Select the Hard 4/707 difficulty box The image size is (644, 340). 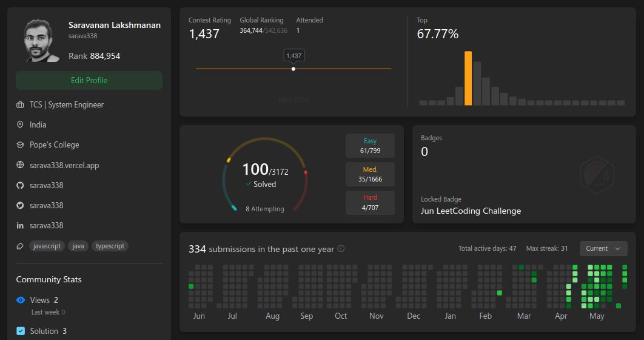click(x=370, y=202)
